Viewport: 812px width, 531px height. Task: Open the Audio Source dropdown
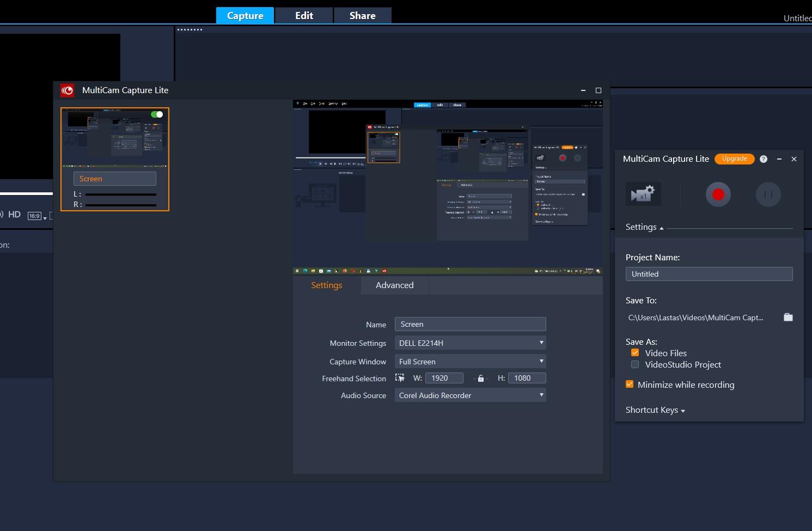[x=470, y=395]
